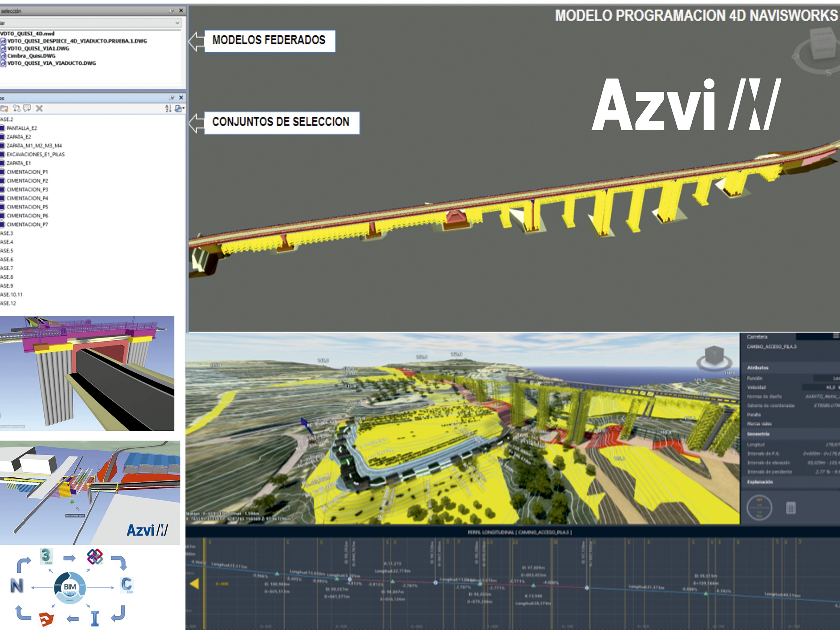This screenshot has height=630, width=840.
Task: Select the VDTO_QUISI_DESPIECE_4D_VIADUCTO.PRUEBA.1.DWG file icon
Action: 3,41
